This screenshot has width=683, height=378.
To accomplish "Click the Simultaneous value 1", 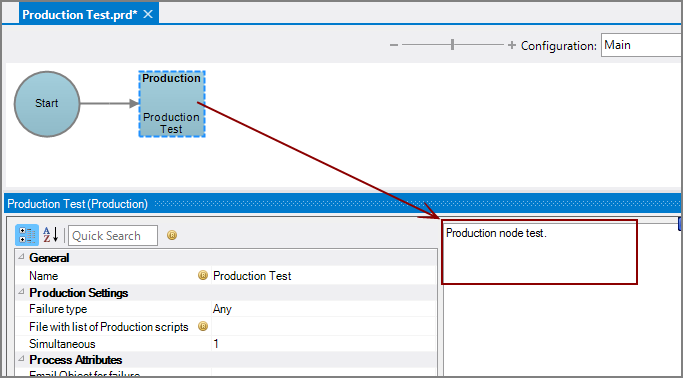I will tap(324, 344).
